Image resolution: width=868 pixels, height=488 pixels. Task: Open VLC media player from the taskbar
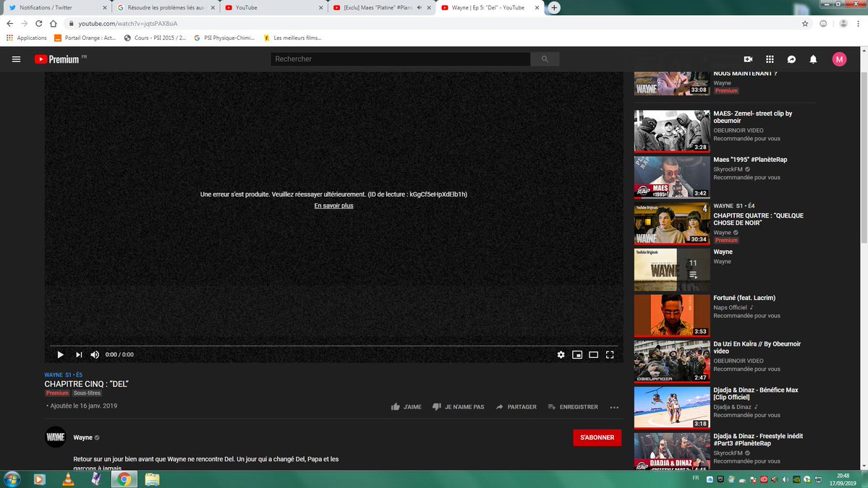tap(67, 479)
